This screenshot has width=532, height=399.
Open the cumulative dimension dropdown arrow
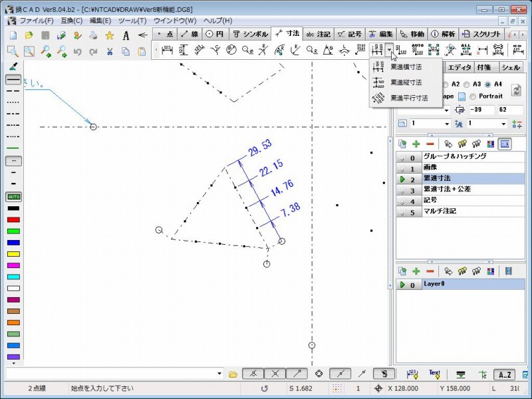pyautogui.click(x=390, y=51)
